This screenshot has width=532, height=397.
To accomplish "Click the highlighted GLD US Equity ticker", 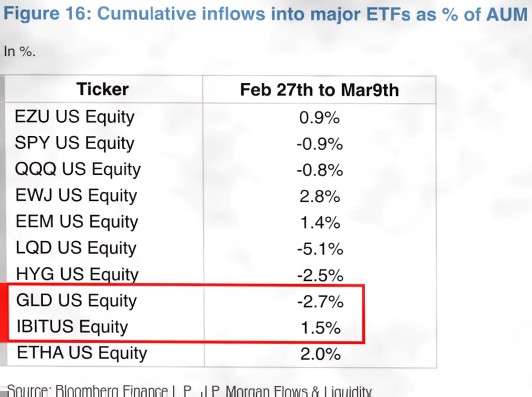I will click(76, 301).
